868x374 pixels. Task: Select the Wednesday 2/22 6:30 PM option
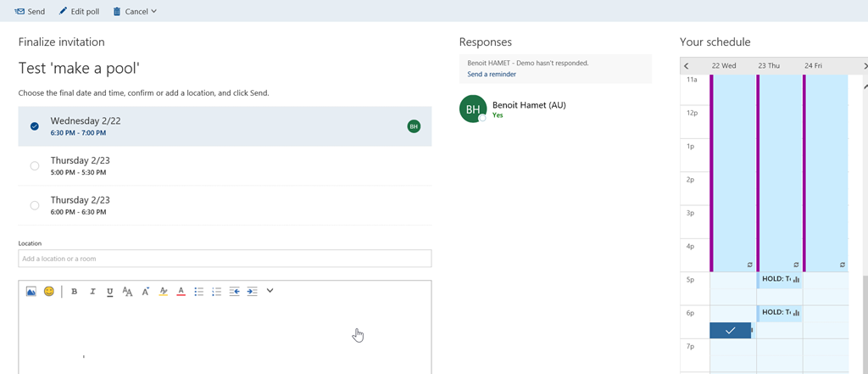click(x=35, y=126)
